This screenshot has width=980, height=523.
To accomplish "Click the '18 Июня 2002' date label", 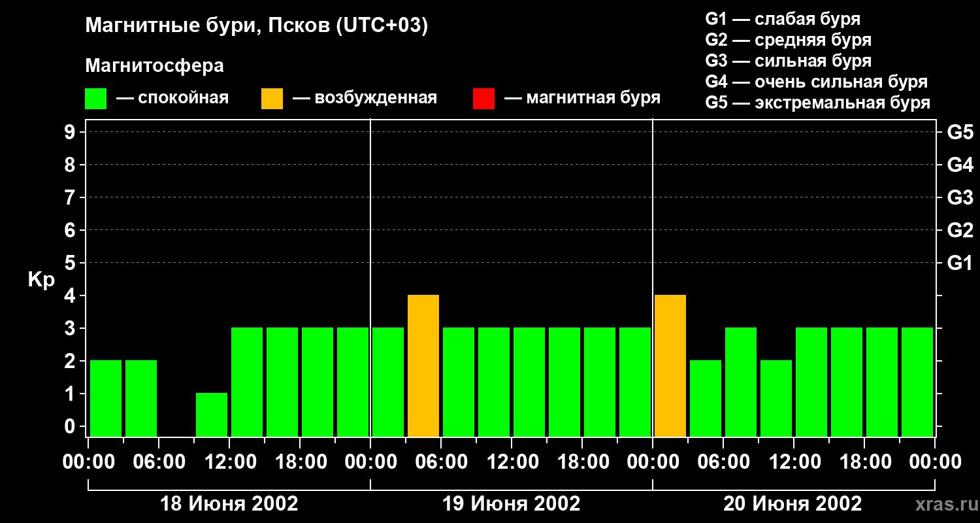I will 229,504.
